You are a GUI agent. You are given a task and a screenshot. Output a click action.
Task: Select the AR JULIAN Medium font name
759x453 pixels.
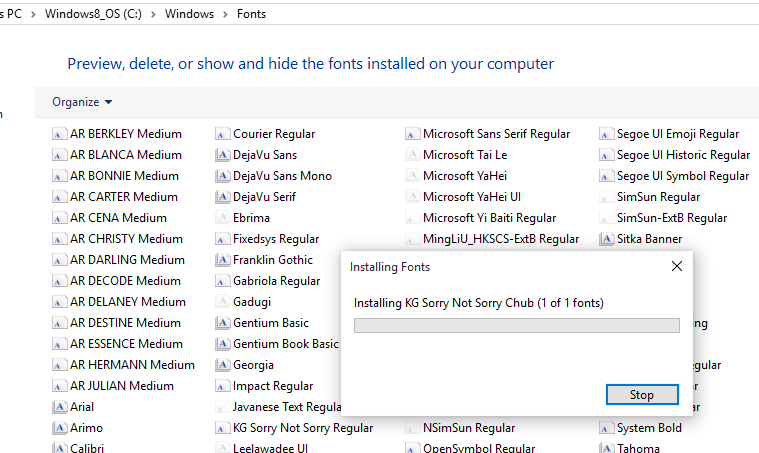click(x=122, y=386)
